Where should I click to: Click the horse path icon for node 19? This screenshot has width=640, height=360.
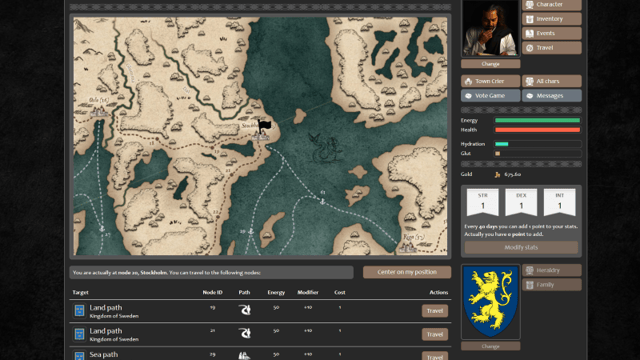[x=244, y=310]
